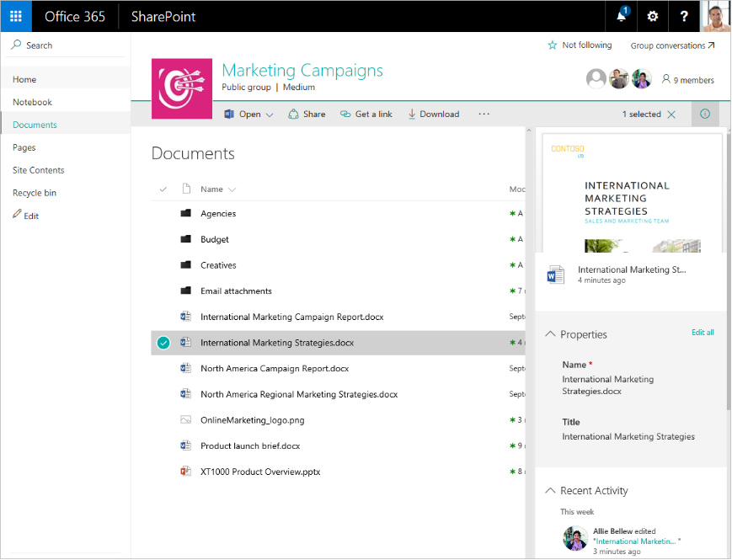Deselect International Marketing Strategies.docx checkmark

click(163, 343)
